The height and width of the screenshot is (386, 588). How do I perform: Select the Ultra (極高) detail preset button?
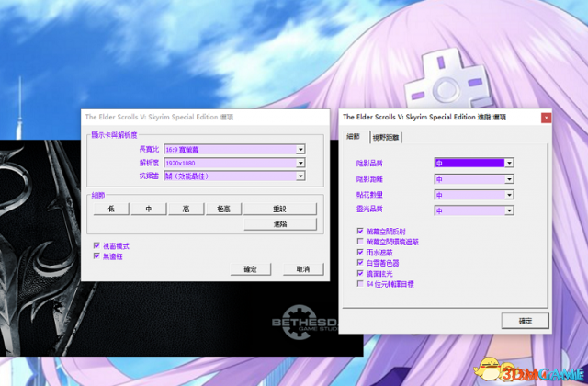[223, 209]
